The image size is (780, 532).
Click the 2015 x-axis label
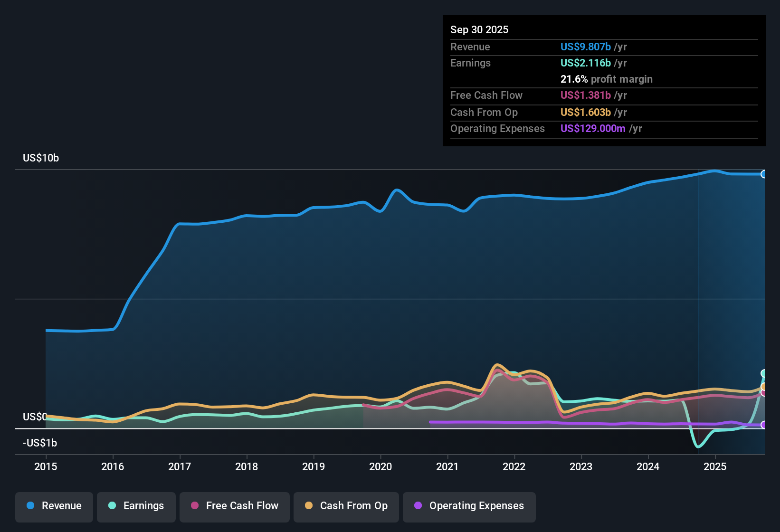coord(46,466)
